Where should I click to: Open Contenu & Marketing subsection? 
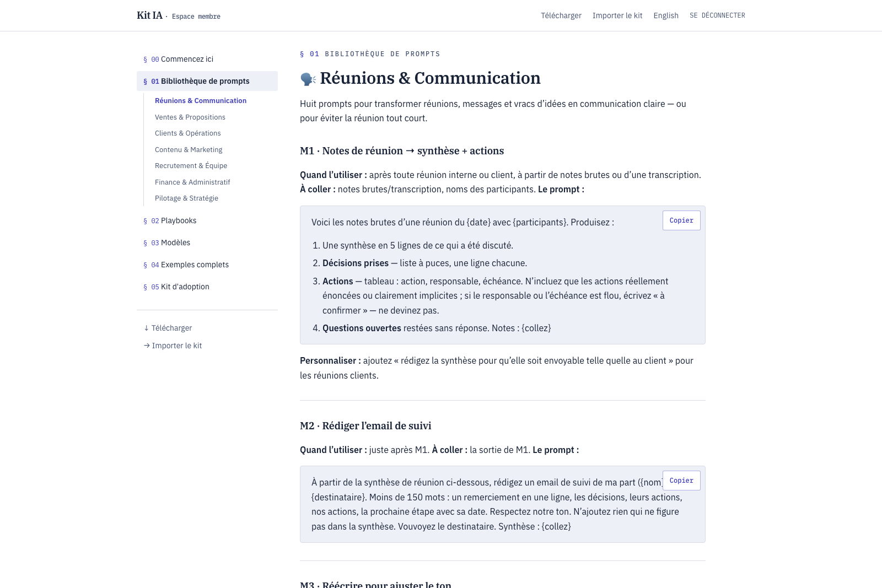click(189, 150)
